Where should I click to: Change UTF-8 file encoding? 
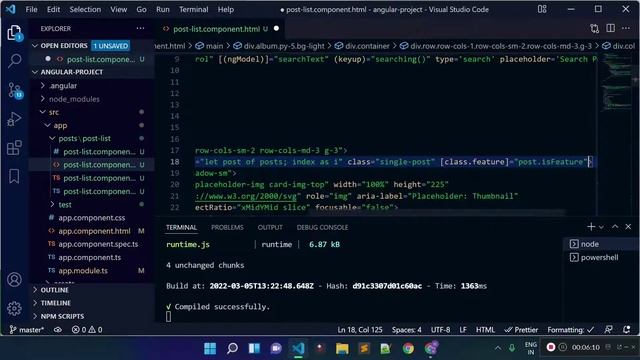440,330
